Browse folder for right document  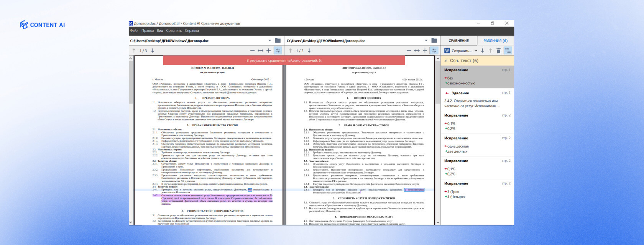434,41
